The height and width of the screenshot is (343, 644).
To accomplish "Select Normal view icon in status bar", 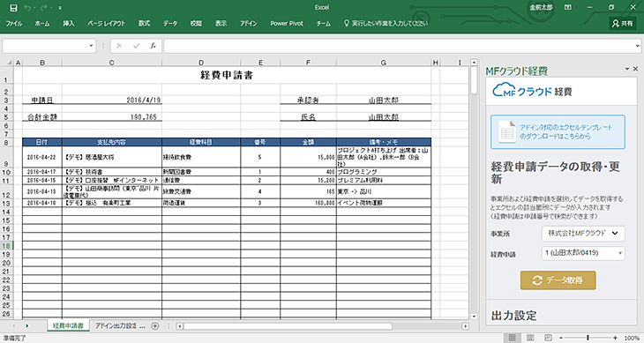I will click(x=512, y=338).
